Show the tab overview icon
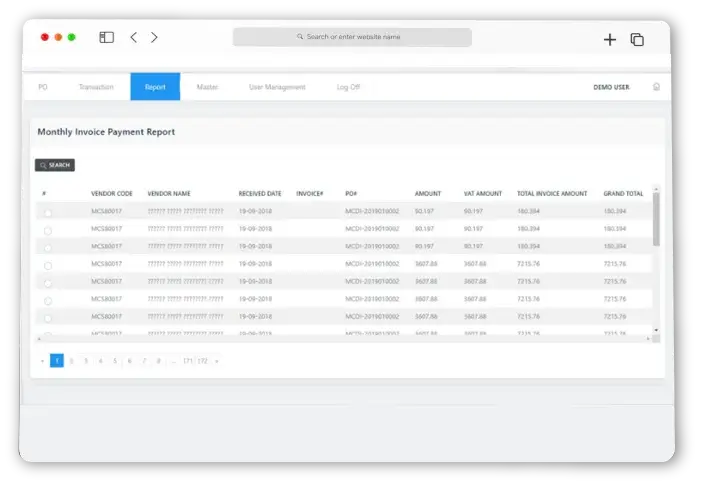The width and height of the screenshot is (701, 485). point(637,40)
